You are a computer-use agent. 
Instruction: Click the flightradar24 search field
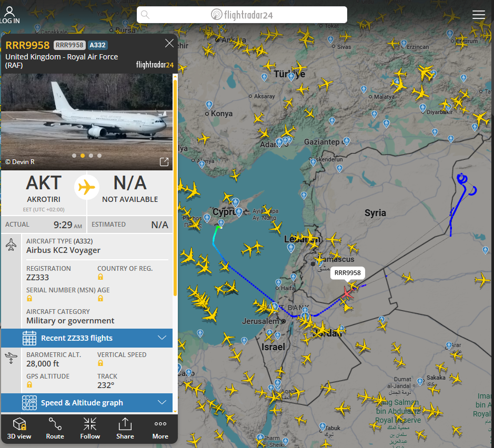click(x=242, y=15)
